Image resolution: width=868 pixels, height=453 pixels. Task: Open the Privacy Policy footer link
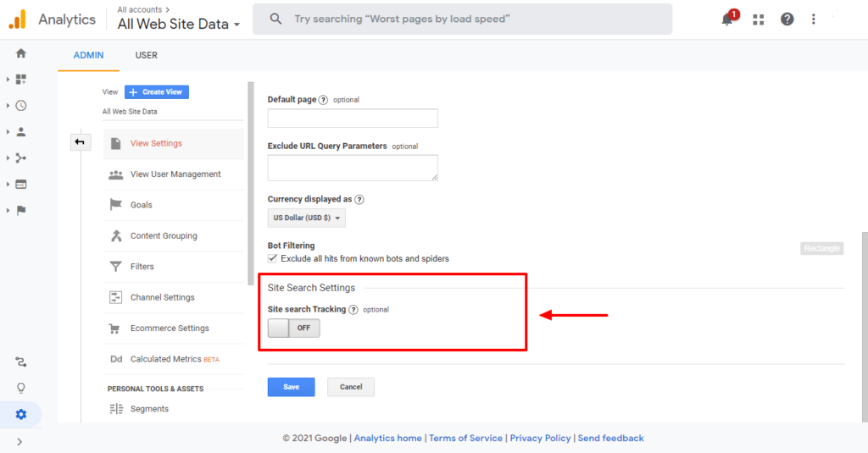point(540,439)
